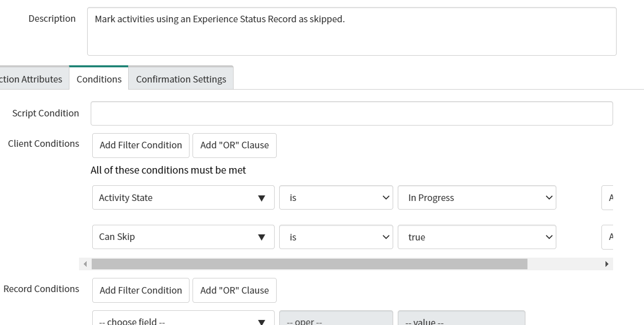Click the right arrow of the horizontal scrollbar
Viewport: 644px width, 325px height.
606,263
